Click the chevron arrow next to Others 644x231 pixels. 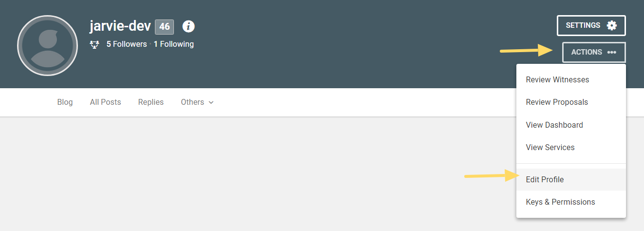click(211, 103)
